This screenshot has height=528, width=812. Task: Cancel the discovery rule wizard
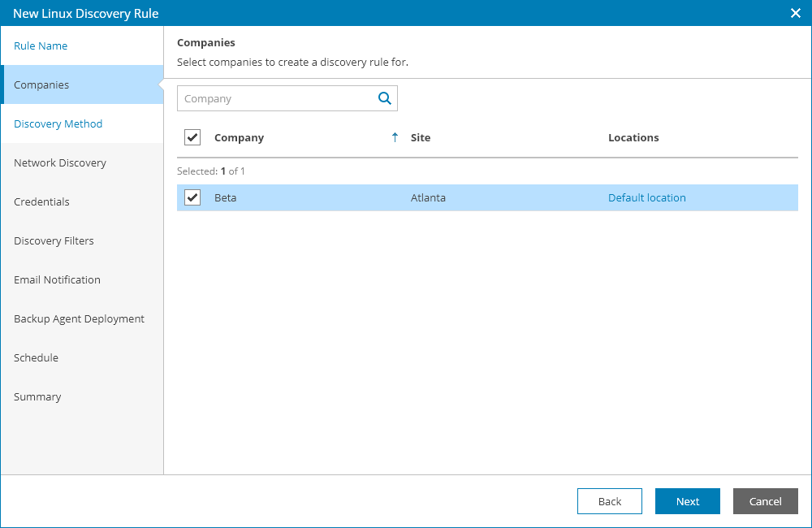pyautogui.click(x=765, y=501)
